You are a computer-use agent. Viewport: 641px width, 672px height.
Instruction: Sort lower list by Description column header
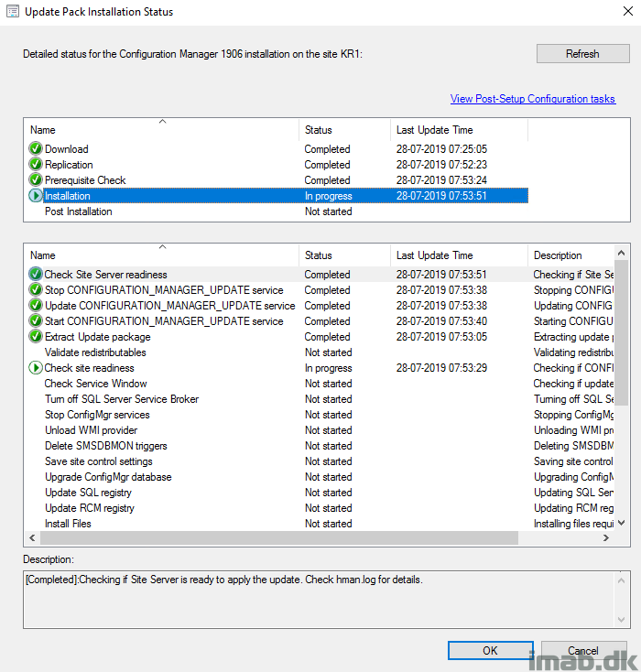[x=571, y=255]
